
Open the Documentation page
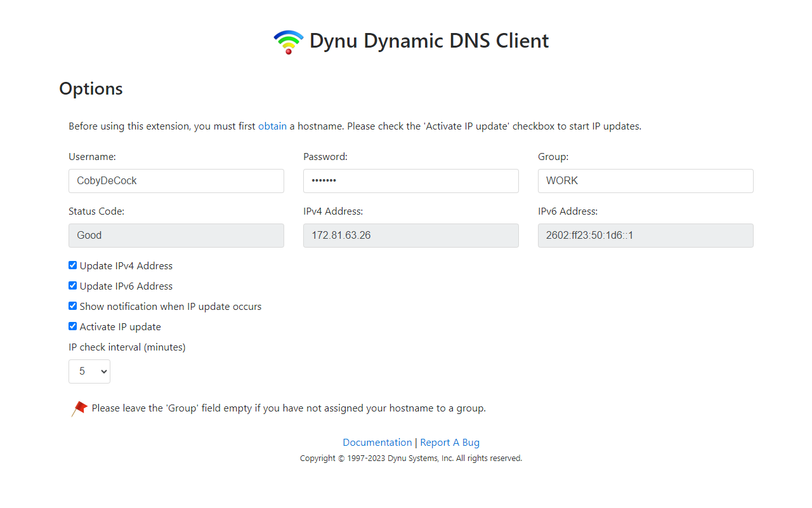[x=377, y=442]
